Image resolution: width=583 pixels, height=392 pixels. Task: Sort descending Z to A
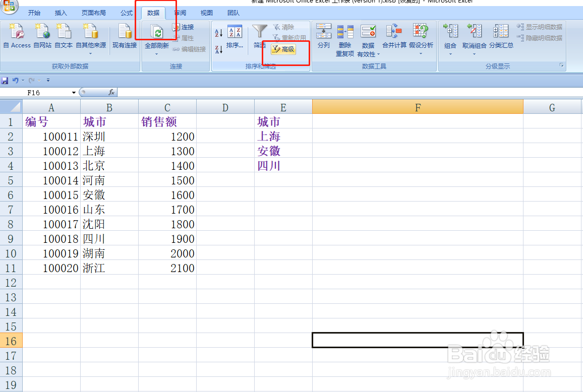pos(219,49)
